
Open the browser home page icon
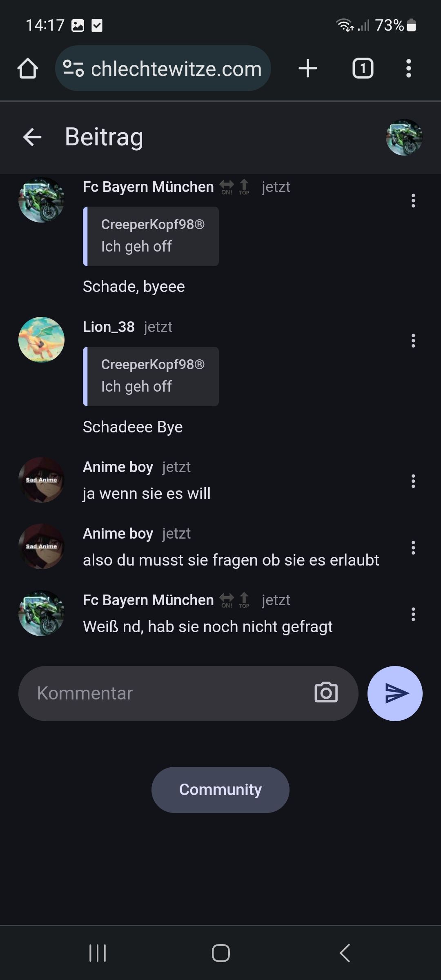28,68
